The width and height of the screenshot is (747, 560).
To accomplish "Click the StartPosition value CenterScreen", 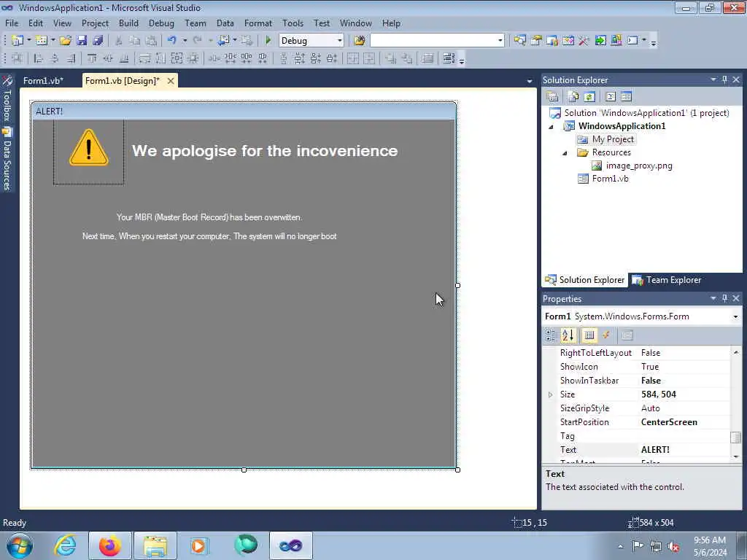I will [669, 422].
